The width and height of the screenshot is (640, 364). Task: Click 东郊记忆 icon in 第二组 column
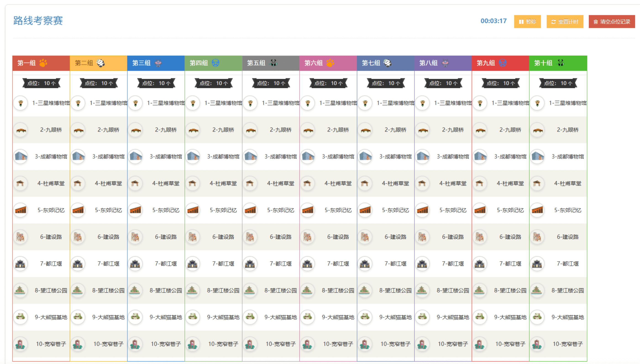(x=78, y=210)
